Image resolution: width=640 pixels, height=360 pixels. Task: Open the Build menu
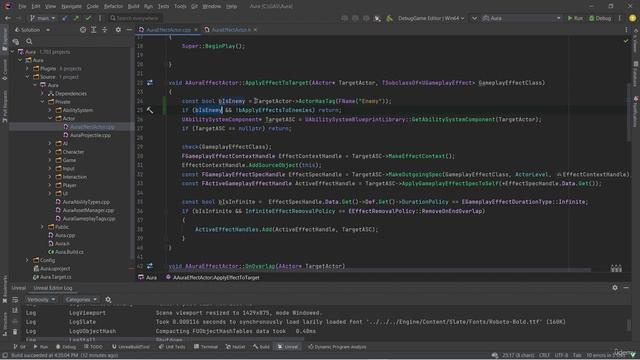pyautogui.click(x=133, y=7)
